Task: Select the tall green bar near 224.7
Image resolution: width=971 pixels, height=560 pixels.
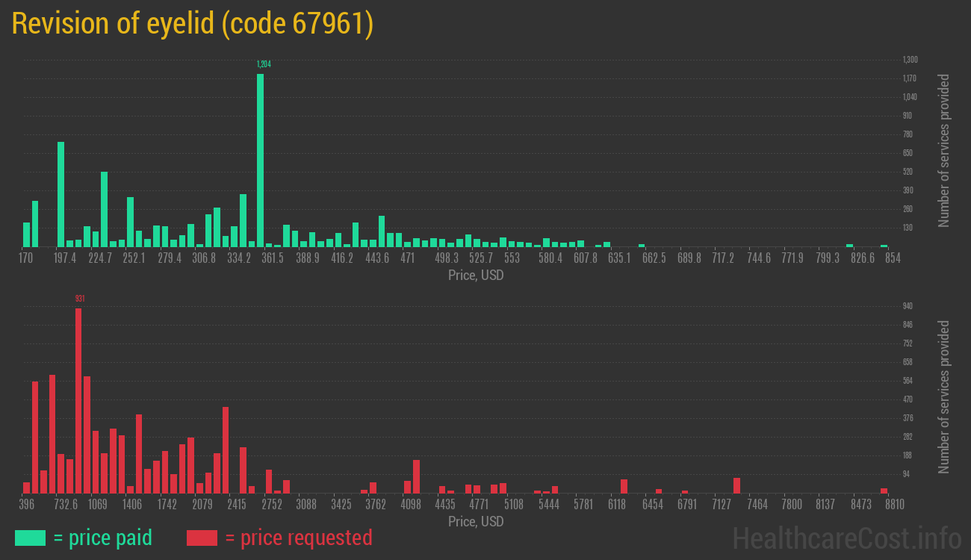Action: point(105,209)
